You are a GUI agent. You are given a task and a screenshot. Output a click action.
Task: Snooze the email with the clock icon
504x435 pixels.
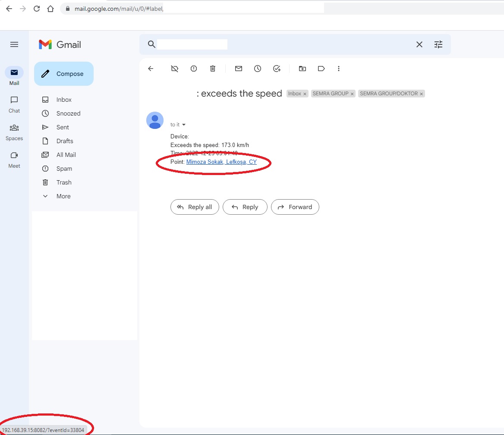(258, 69)
